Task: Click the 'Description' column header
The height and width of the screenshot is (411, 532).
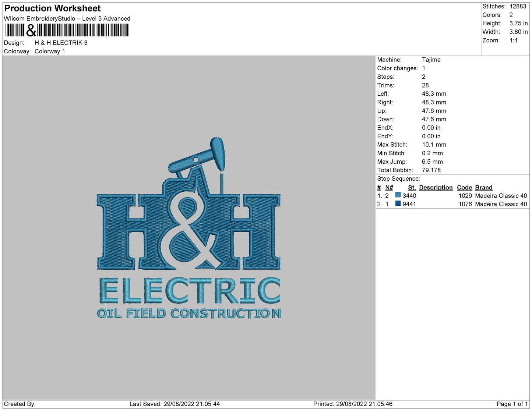Action: (x=436, y=187)
